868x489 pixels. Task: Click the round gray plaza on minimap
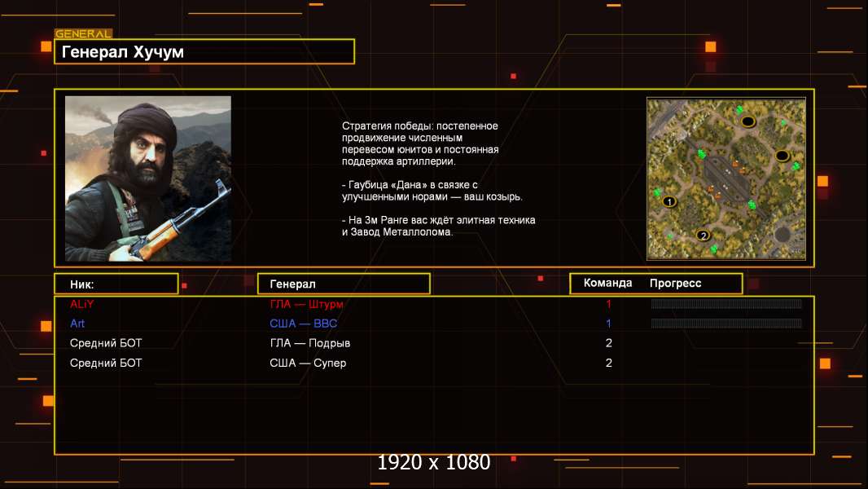[x=782, y=234]
